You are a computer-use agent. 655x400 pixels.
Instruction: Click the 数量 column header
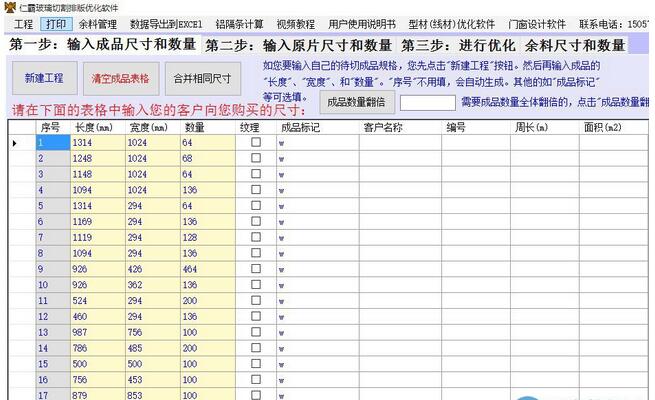208,127
